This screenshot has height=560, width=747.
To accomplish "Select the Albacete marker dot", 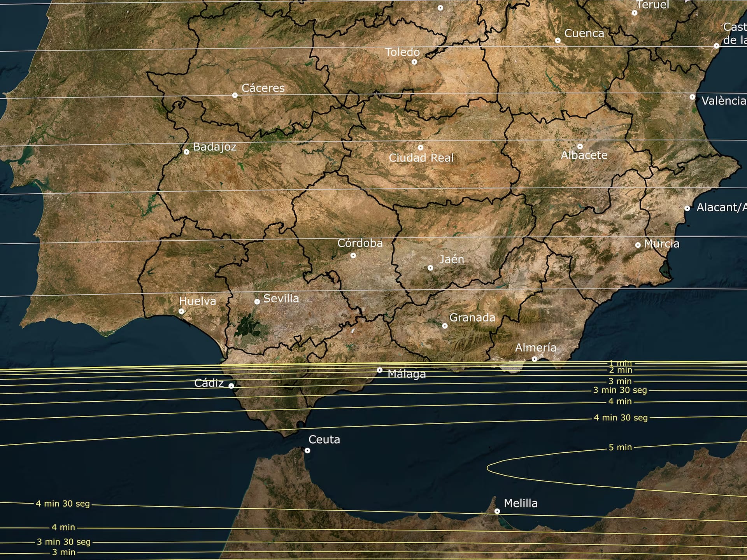I will pos(580,147).
